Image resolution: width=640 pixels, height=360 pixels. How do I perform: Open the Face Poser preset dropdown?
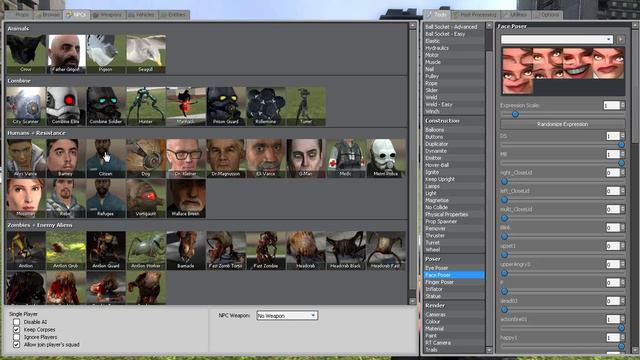(x=557, y=39)
